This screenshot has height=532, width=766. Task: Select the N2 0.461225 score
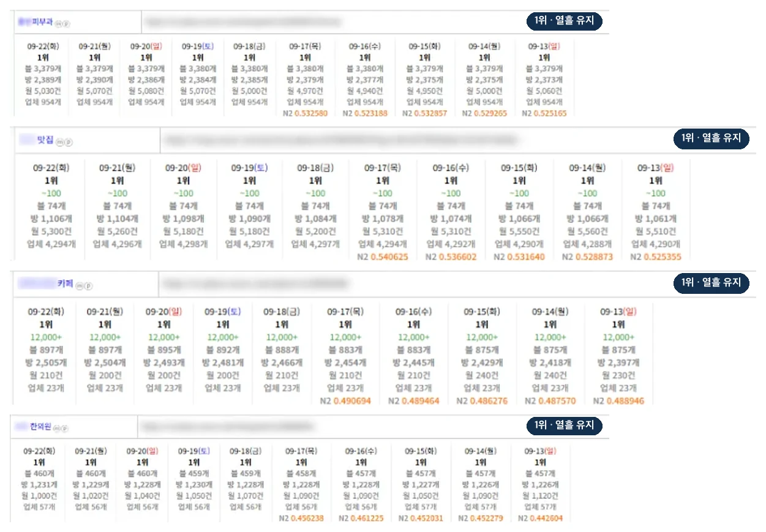point(361,519)
